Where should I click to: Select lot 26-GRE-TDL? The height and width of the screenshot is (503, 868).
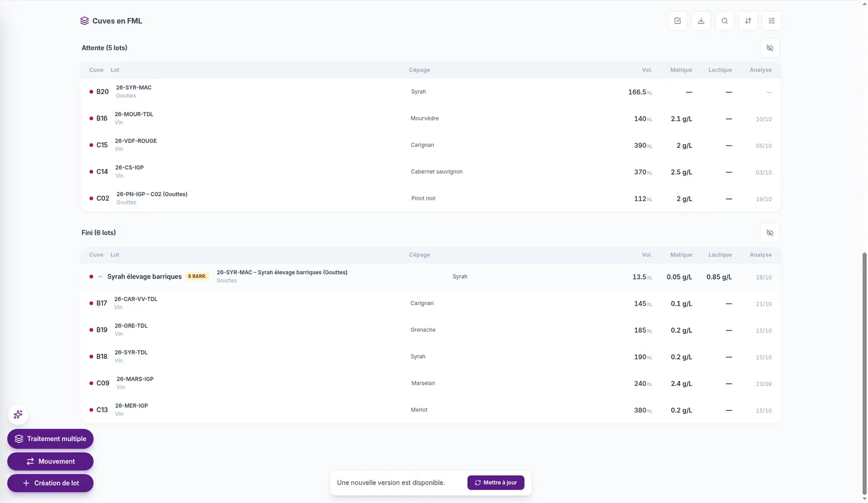[x=131, y=326]
